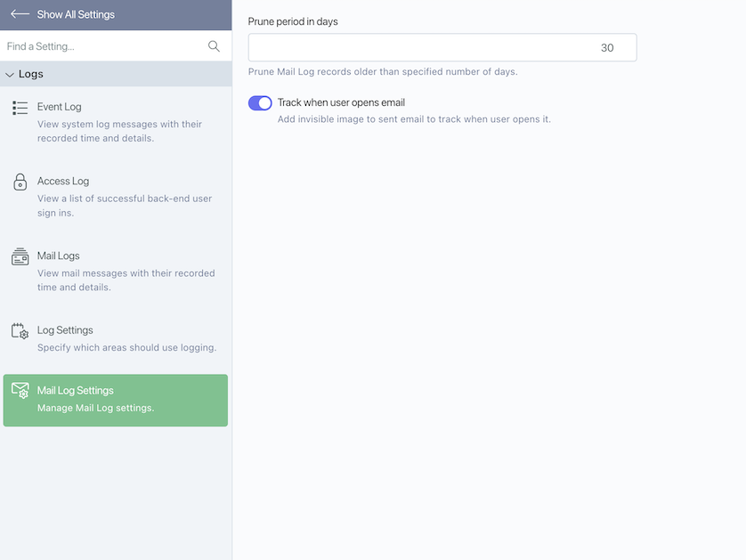The width and height of the screenshot is (746, 560).
Task: Click the Mail Log Settings envelope icon
Action: (x=20, y=391)
